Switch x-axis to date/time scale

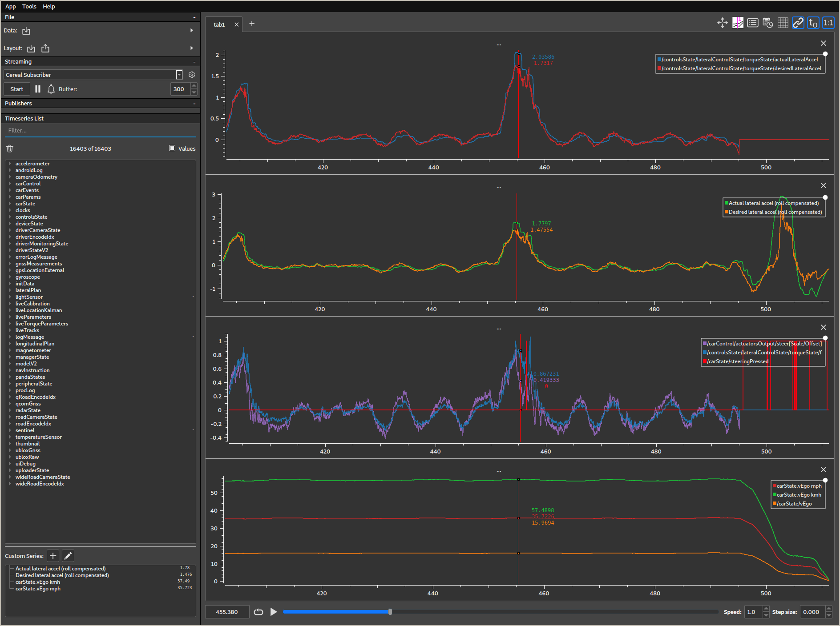click(767, 23)
